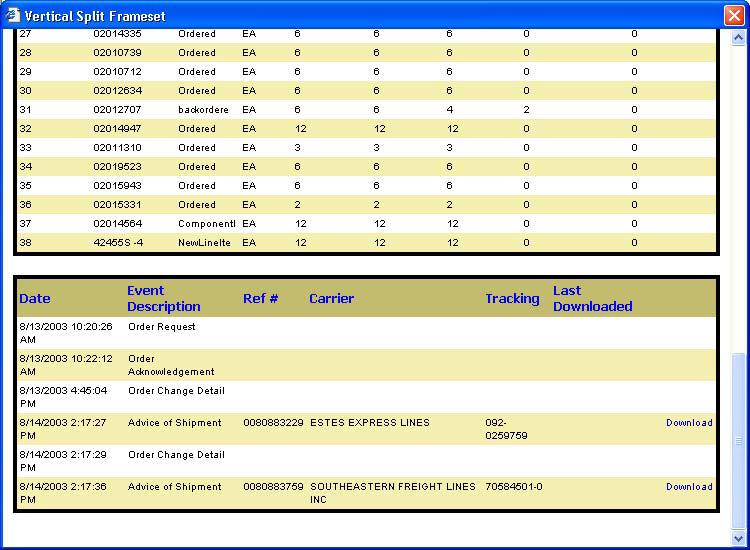Screen dimensions: 750x550
Task: Click the Last Downloaded column header
Action: (x=592, y=299)
